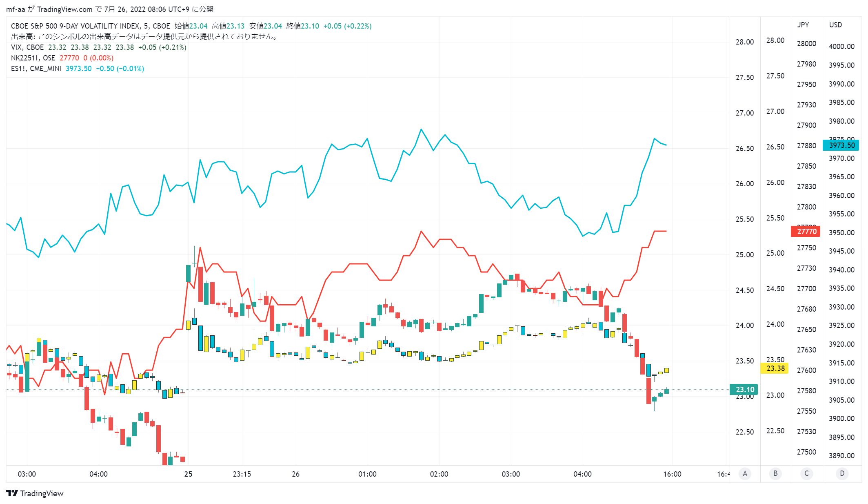Screen dimensions: 868x504
Task: Click the cyan 3973.50 price label
Action: tap(841, 145)
